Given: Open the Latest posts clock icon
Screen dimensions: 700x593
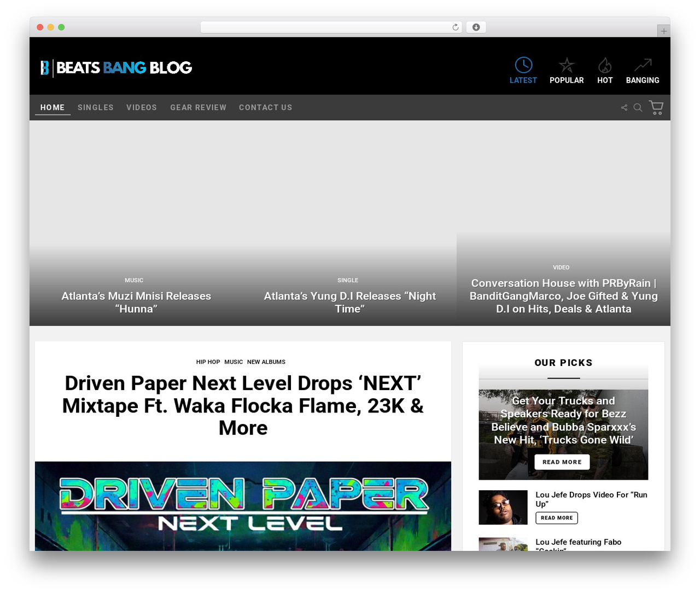Looking at the screenshot, I should click(523, 65).
